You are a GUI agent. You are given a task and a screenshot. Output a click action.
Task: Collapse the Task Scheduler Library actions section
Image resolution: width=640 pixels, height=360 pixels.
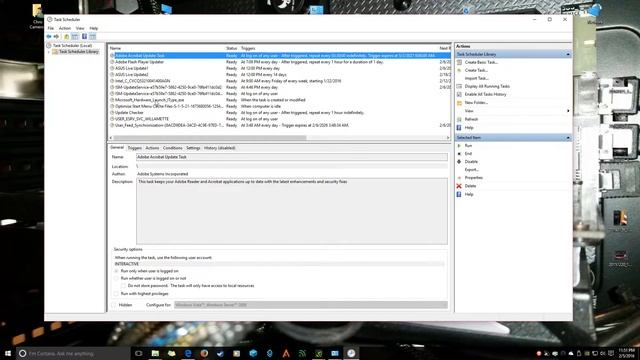[568, 54]
